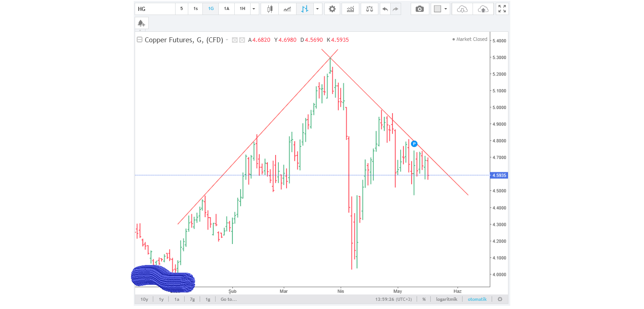Load chart layout from cloud
This screenshot has height=309, width=644.
pos(462,9)
